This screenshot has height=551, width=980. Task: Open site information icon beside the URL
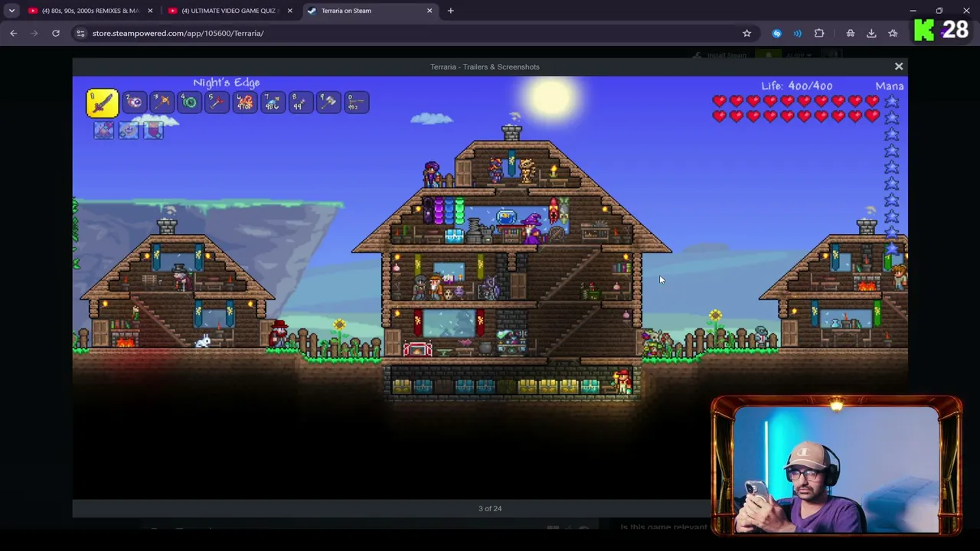(x=80, y=33)
